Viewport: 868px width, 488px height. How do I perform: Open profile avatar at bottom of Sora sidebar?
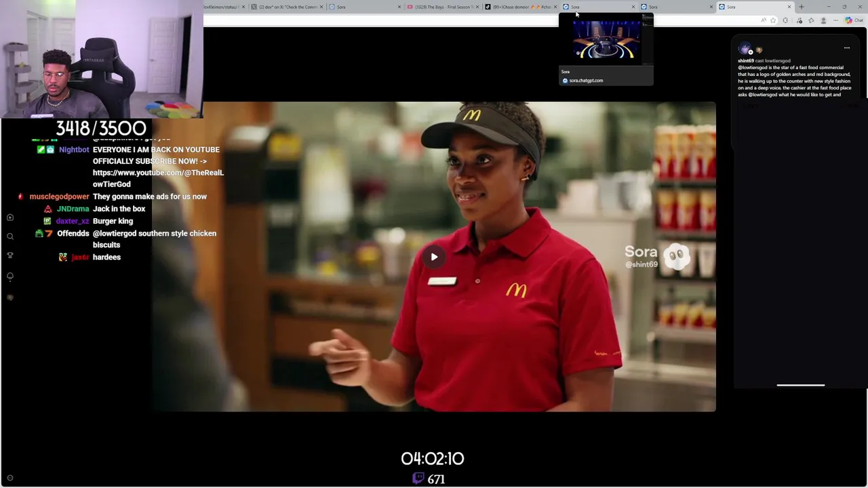click(10, 298)
